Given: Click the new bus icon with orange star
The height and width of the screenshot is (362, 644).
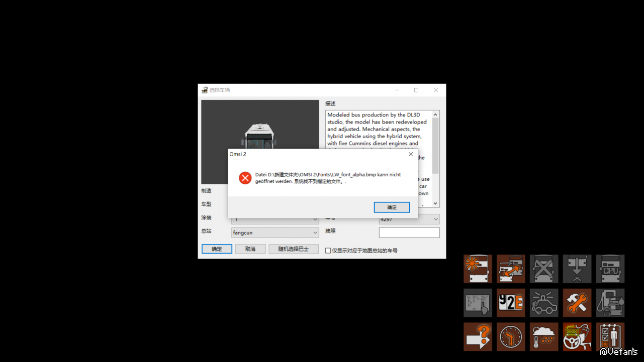Looking at the screenshot, I should tap(478, 269).
